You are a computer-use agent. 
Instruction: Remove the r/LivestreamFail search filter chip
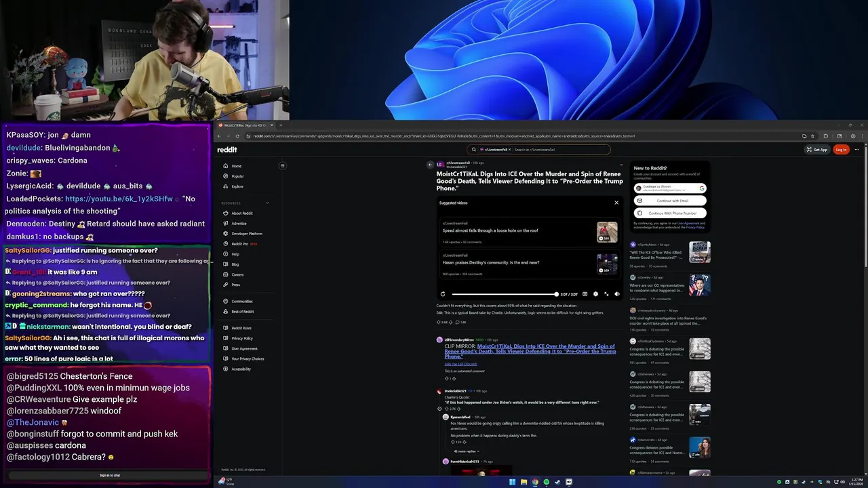pos(509,150)
